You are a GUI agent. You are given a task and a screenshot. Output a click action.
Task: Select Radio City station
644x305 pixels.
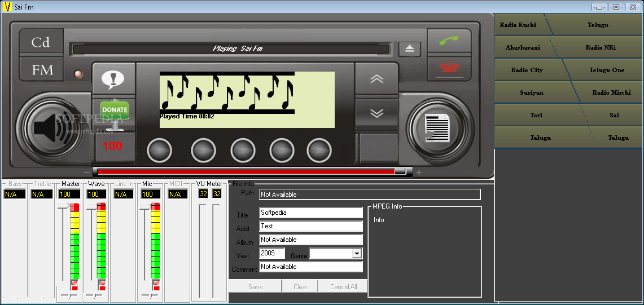[x=527, y=70]
